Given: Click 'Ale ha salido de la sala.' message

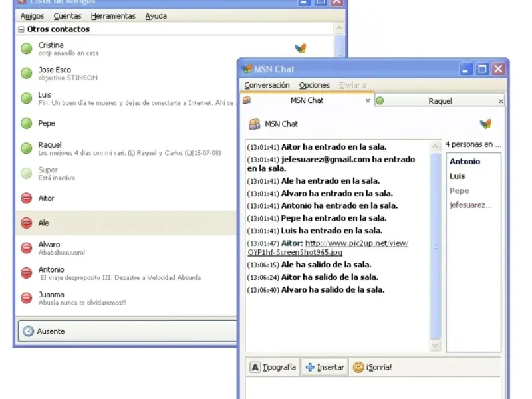Looking at the screenshot, I should pyautogui.click(x=326, y=265).
